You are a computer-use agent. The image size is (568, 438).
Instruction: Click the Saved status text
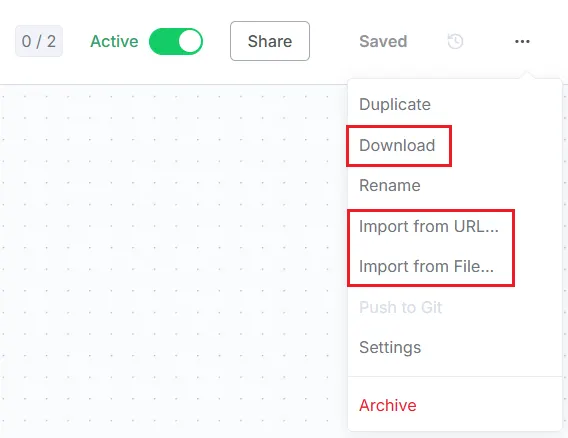pos(383,41)
